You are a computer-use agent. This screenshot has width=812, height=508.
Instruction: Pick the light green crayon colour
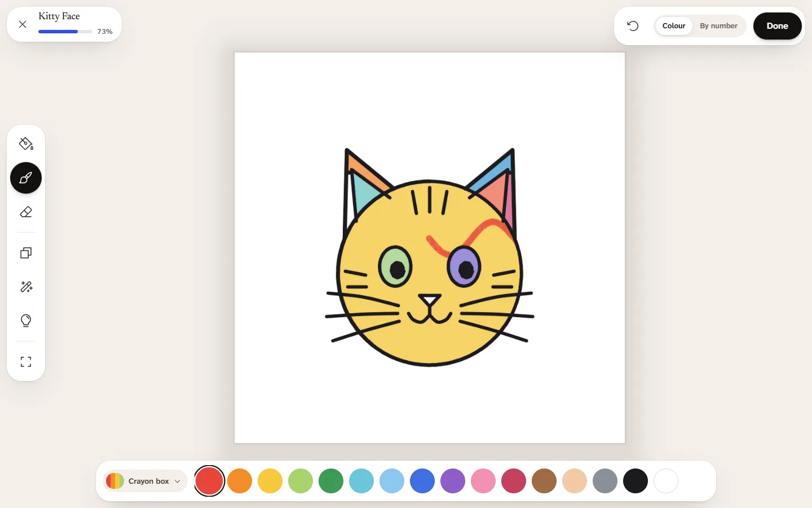[301, 481]
